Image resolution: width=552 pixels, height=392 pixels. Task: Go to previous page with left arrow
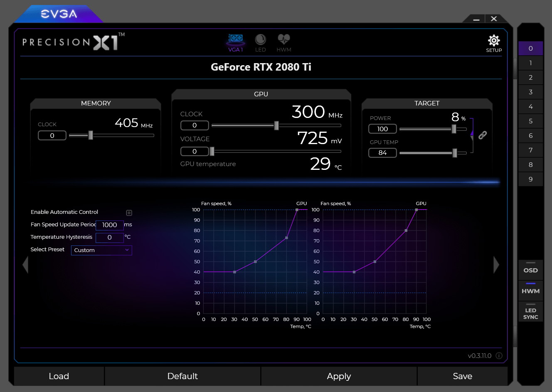(25, 265)
